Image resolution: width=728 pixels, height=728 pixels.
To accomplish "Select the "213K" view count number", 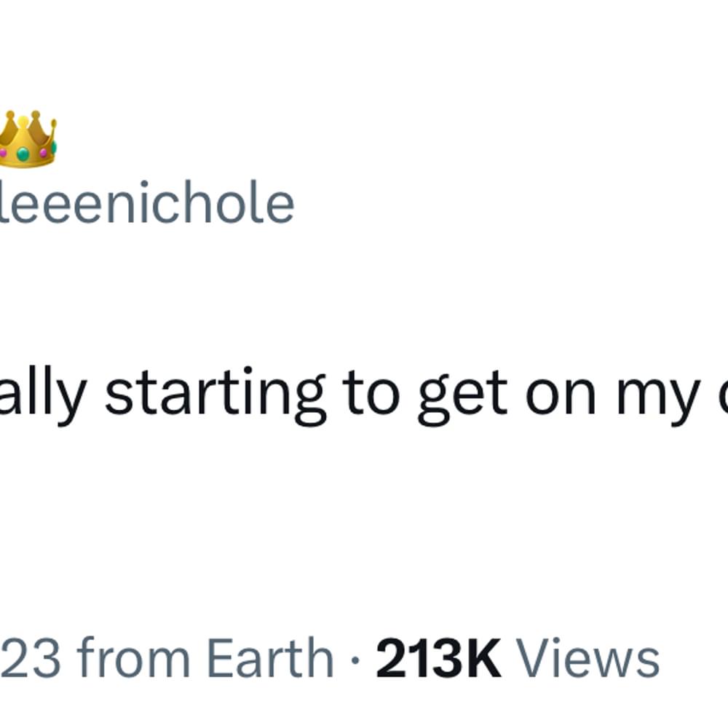I will (x=438, y=658).
